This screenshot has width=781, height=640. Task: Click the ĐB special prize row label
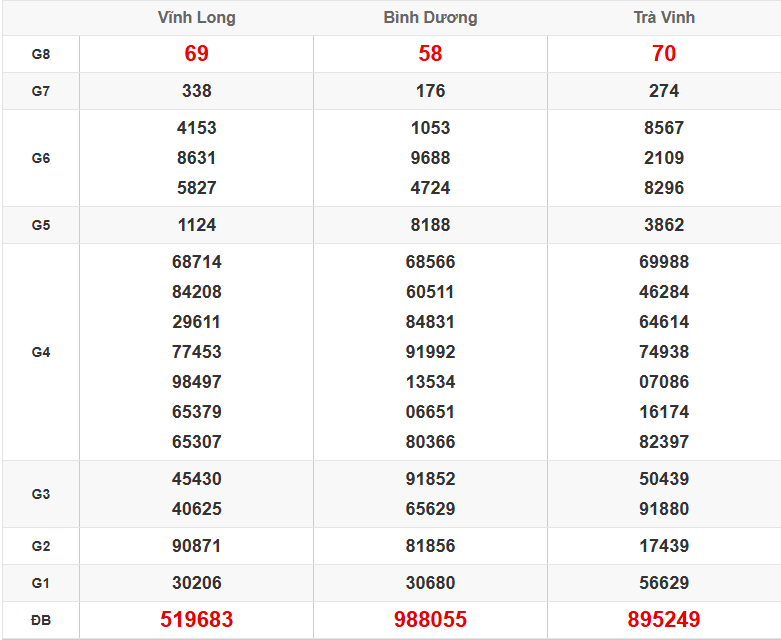pos(41,620)
